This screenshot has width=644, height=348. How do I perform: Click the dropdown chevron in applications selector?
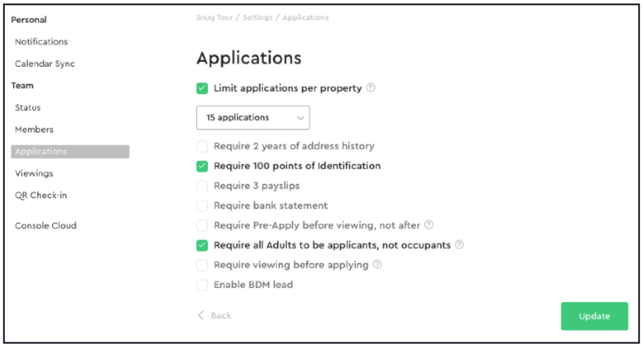pyautogui.click(x=300, y=118)
